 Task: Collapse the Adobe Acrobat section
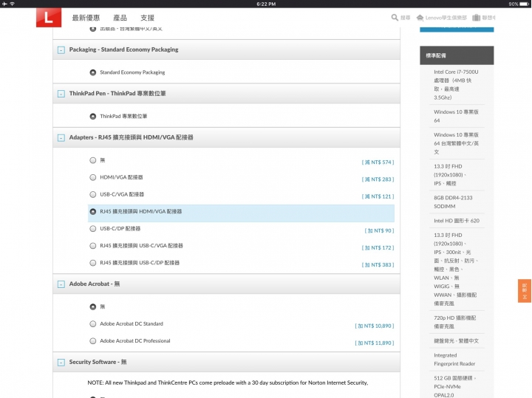[x=61, y=284]
